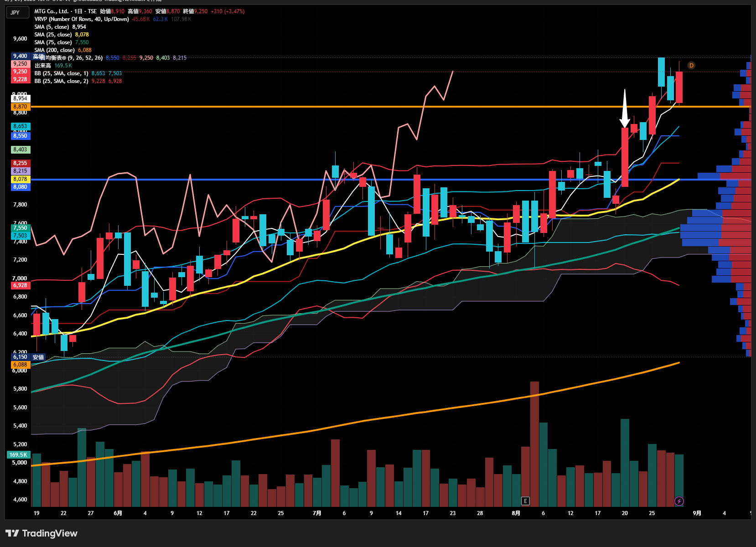The width and height of the screenshot is (756, 547).
Task: Click the +310 (+3.47%) change value
Action: (228, 11)
